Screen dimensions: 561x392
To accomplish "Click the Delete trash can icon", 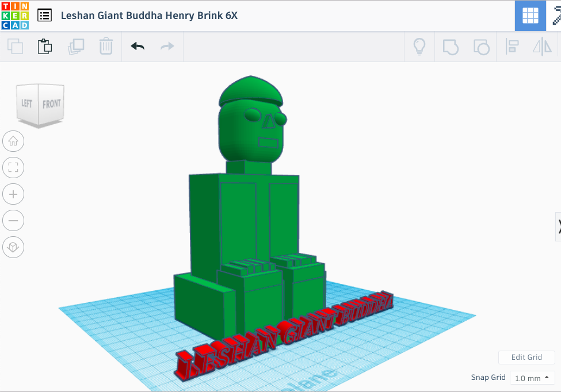I will pyautogui.click(x=106, y=47).
